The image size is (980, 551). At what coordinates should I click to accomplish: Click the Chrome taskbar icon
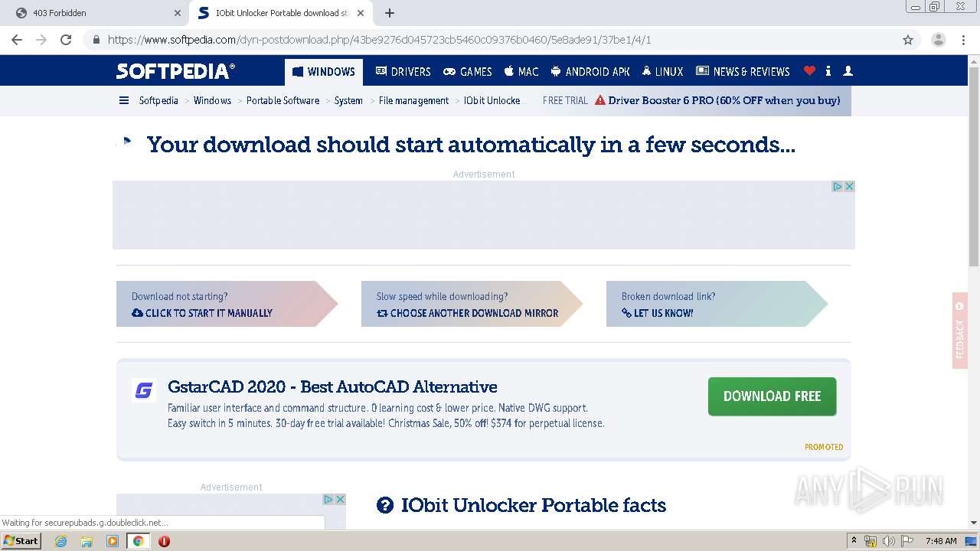click(138, 541)
